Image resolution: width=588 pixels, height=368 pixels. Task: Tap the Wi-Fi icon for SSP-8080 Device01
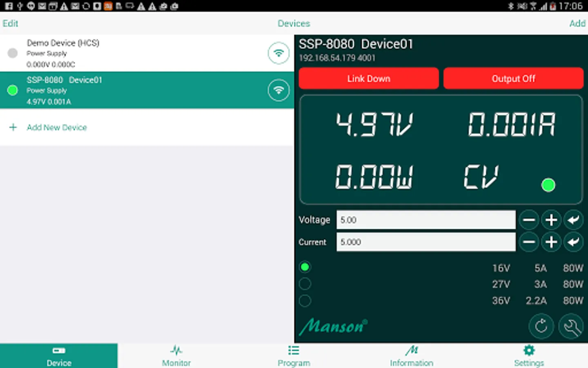278,90
